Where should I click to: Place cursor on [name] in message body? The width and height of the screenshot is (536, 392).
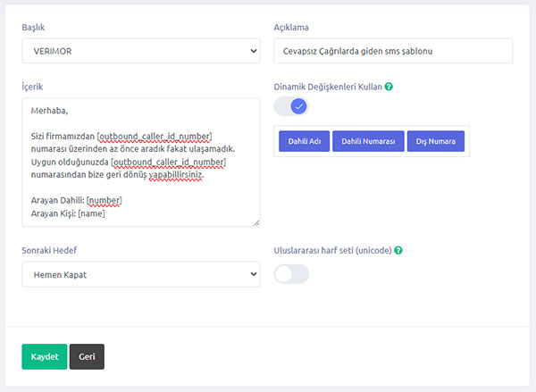point(92,213)
